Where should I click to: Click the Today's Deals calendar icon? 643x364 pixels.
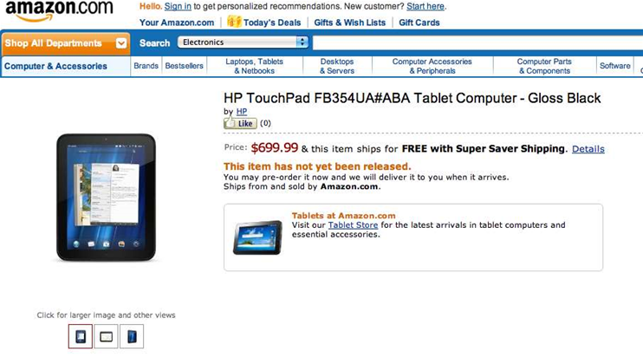pyautogui.click(x=234, y=22)
